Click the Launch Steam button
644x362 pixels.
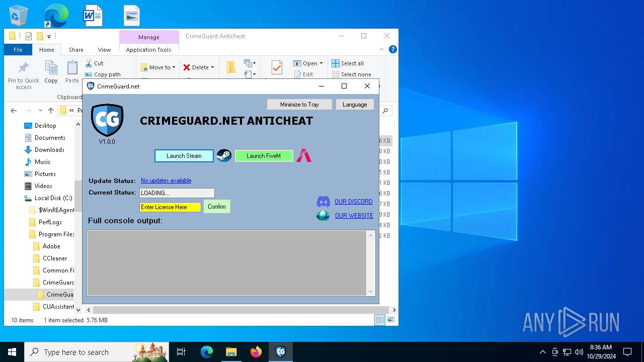click(x=184, y=156)
